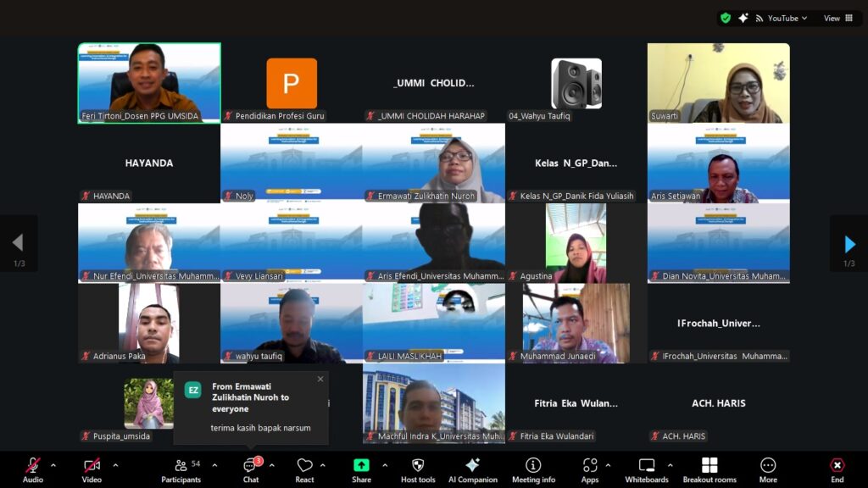Select Suwarti's video thumbnail

pyautogui.click(x=718, y=83)
